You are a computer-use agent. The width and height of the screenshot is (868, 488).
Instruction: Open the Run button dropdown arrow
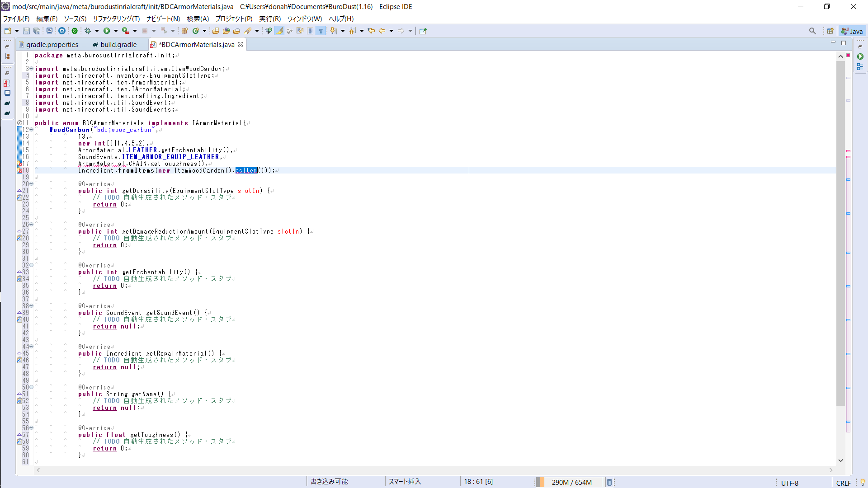point(116,31)
